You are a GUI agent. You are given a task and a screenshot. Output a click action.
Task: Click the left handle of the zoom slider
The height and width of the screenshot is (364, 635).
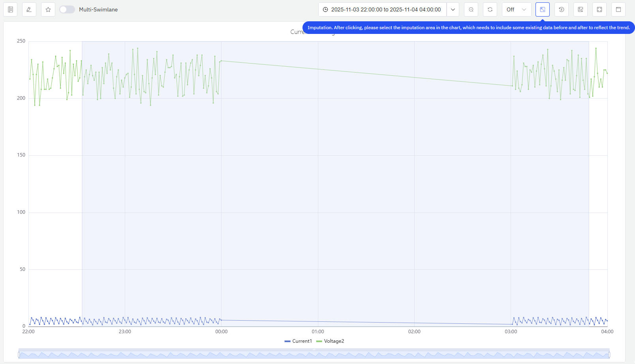tap(19, 355)
